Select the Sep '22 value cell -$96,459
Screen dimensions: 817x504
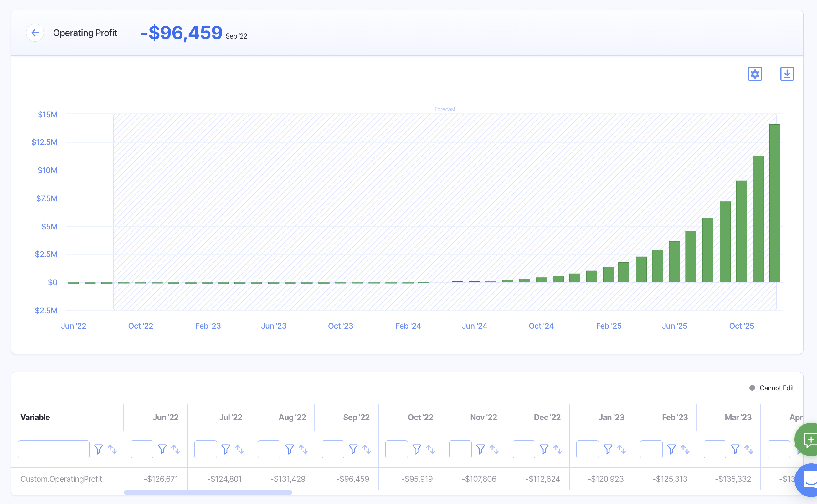pos(352,479)
